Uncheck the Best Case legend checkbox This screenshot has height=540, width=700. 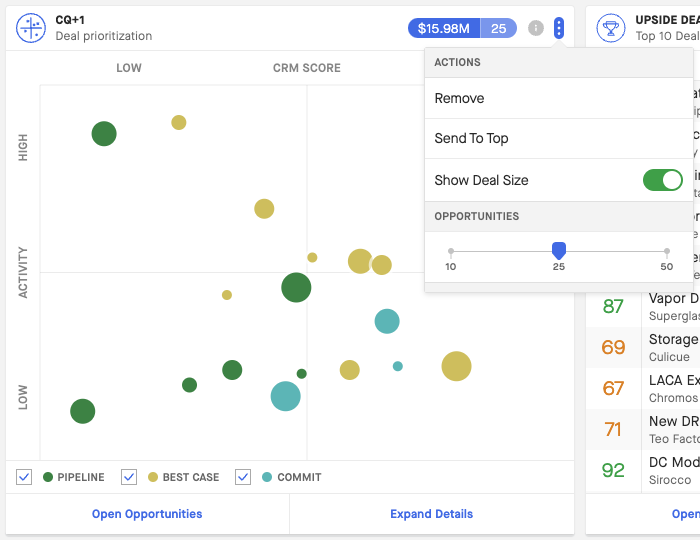pos(129,477)
